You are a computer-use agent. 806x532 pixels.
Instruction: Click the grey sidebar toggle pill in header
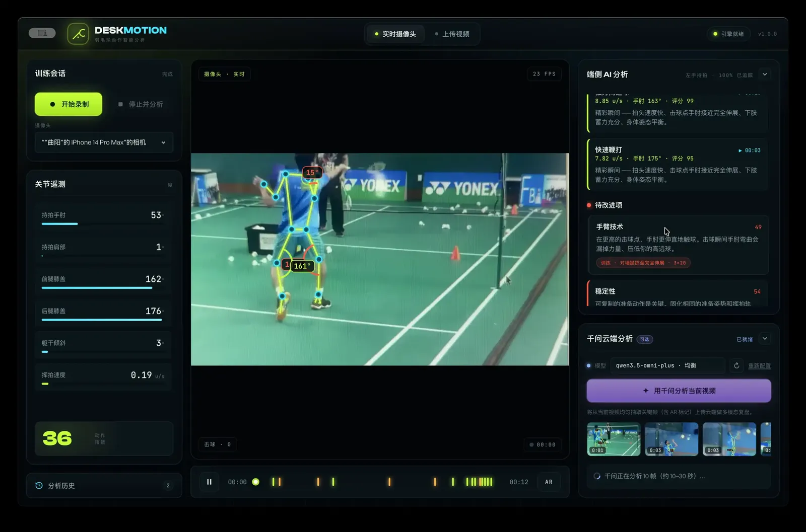(42, 33)
